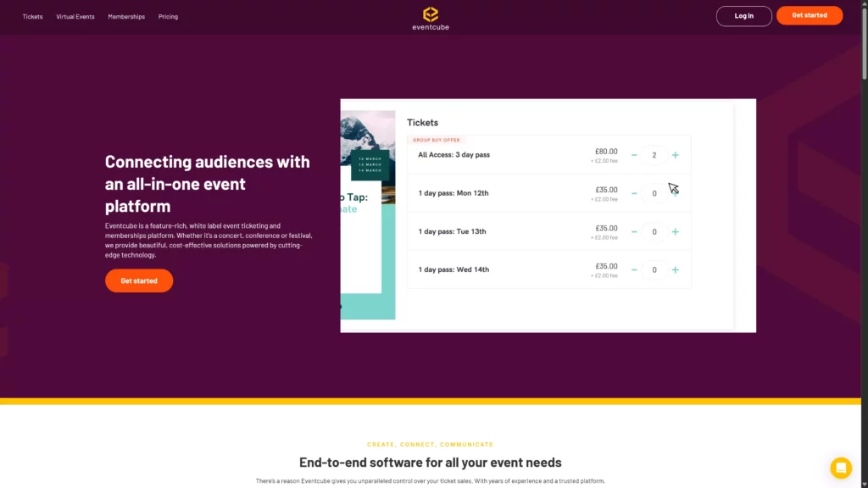This screenshot has height=488, width=868.
Task: Click the mountain event image thumbnail
Action: [368, 157]
